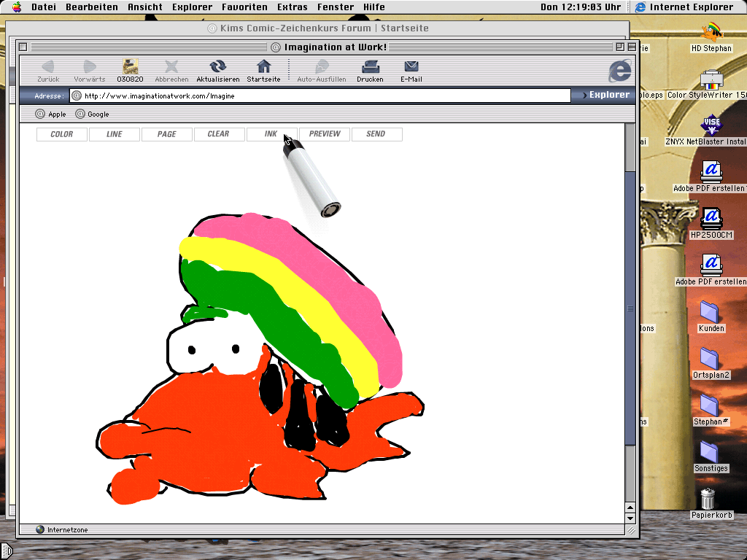Open the Papierkorb trash icon
Image resolution: width=747 pixels, height=560 pixels.
[707, 499]
